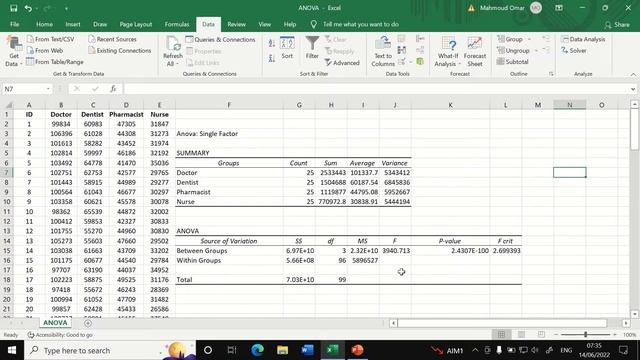Open Ribbon Display Options
This screenshot has width=640, height=360.
(559, 8)
